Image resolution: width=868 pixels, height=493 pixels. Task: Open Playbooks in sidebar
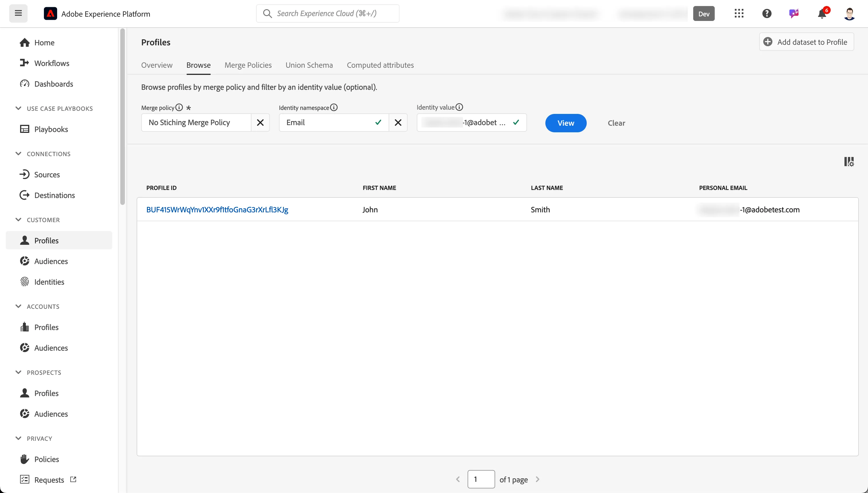(x=59, y=129)
